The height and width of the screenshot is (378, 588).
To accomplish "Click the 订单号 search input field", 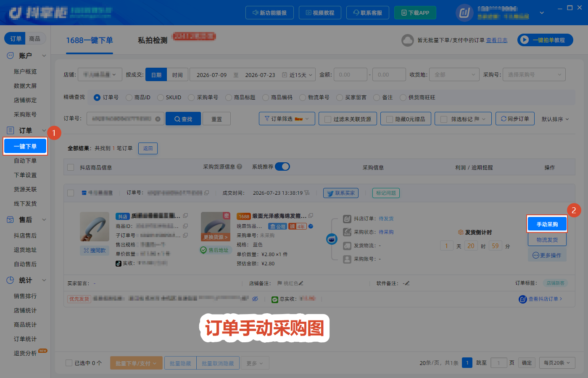I will coord(125,119).
